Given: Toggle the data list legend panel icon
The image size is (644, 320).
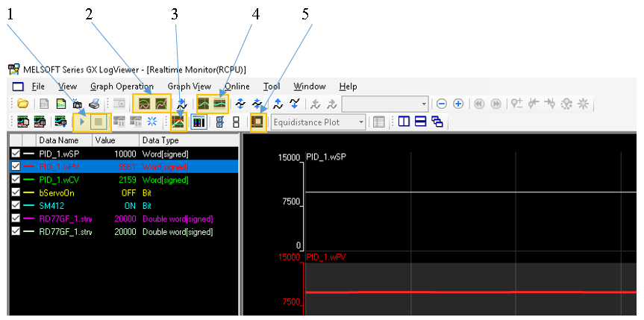Looking at the screenshot, I should 199,122.
